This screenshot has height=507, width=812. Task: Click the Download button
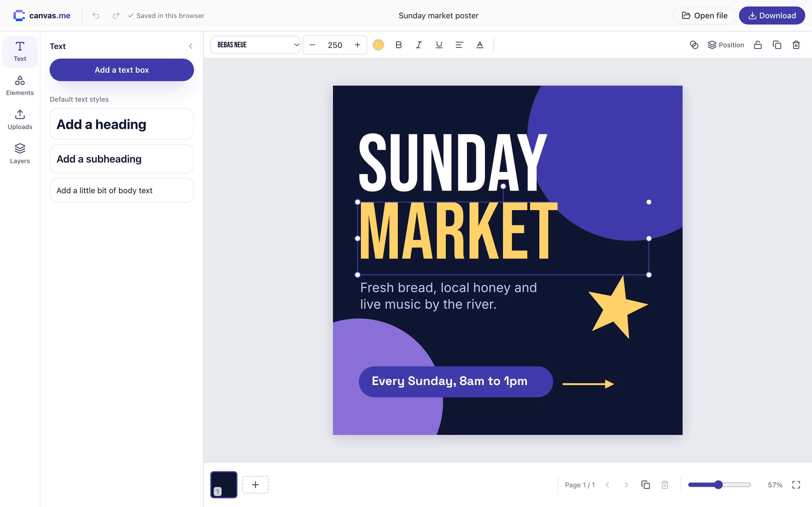772,15
